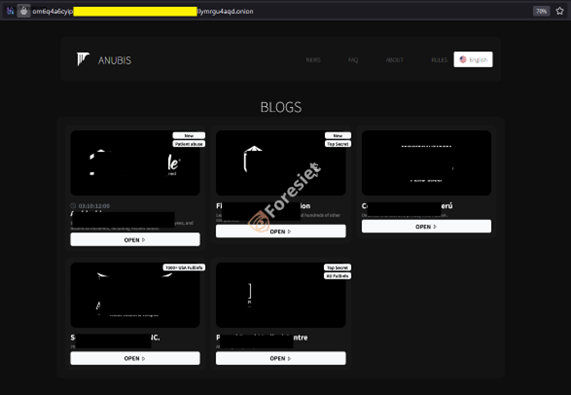Click the 70% zoom level indicator
The height and width of the screenshot is (395, 571).
(x=541, y=11)
